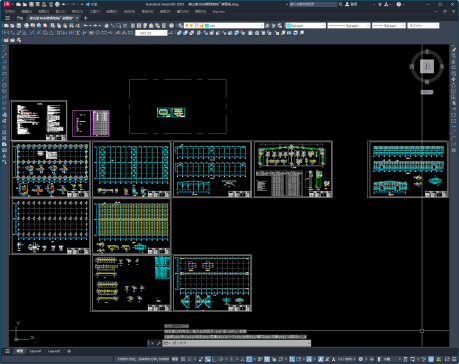Select the Move tool in Modify toolbar
The width and height of the screenshot is (459, 364).
[x=454, y=79]
